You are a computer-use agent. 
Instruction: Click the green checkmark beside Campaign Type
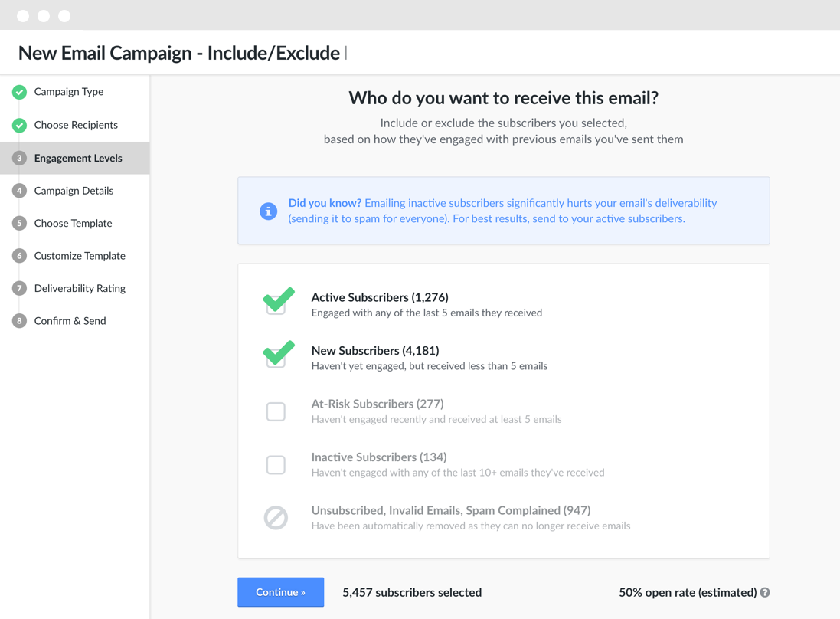click(x=19, y=92)
